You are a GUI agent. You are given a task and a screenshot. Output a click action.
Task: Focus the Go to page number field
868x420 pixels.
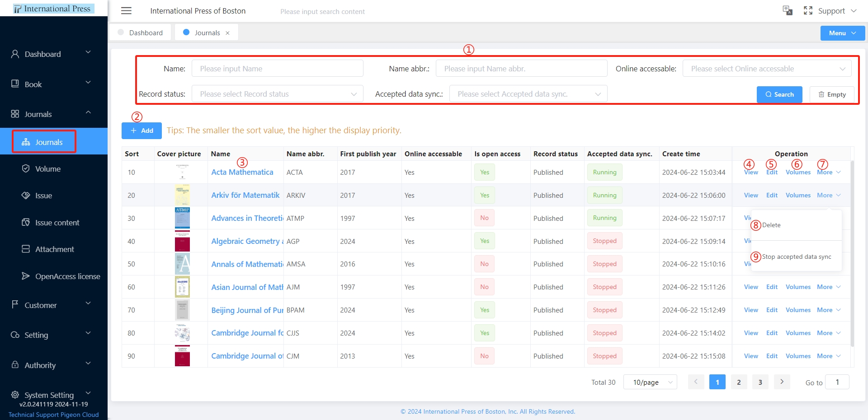[x=837, y=382]
